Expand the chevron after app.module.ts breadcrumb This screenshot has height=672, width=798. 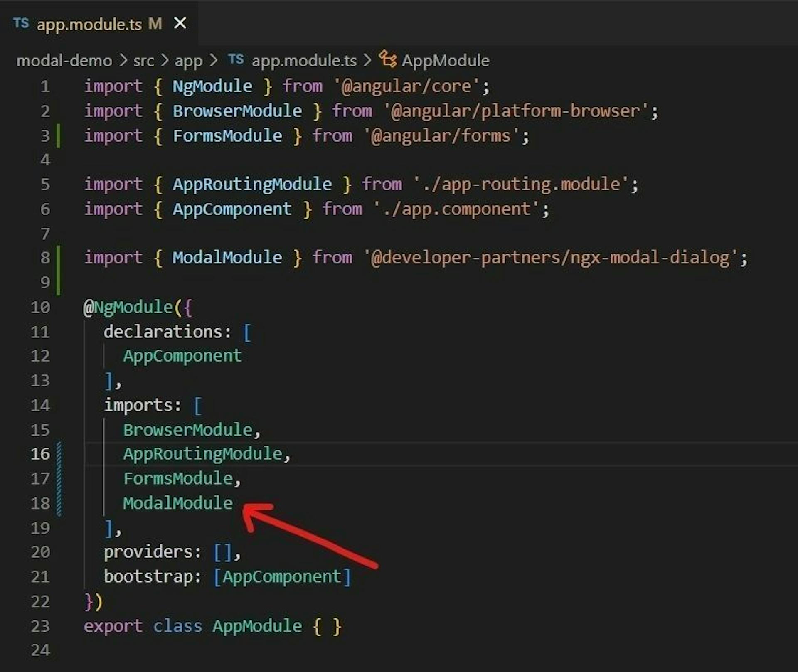pos(368,61)
